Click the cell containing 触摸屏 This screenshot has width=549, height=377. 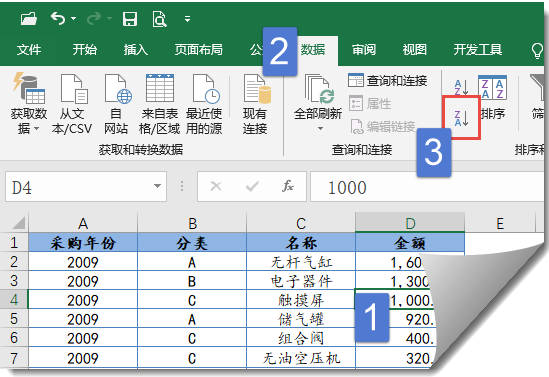pyautogui.click(x=301, y=299)
